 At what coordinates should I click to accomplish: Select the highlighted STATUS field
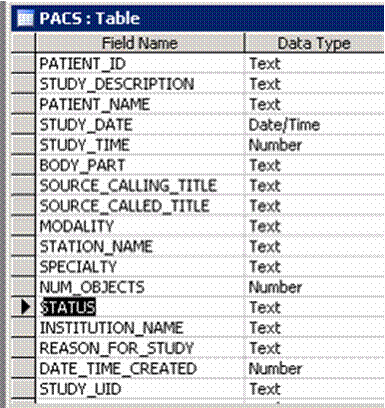coord(68,307)
